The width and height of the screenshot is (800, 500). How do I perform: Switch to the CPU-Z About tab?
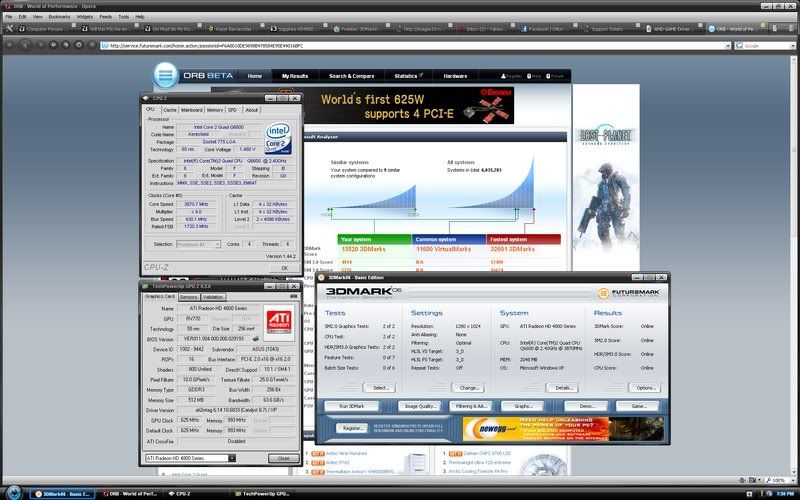252,110
